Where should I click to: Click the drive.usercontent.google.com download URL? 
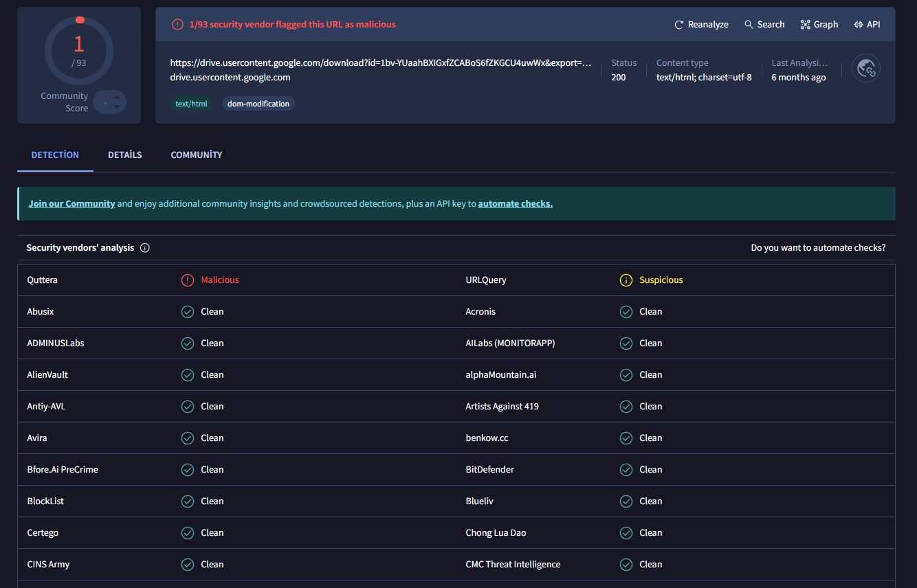381,63
